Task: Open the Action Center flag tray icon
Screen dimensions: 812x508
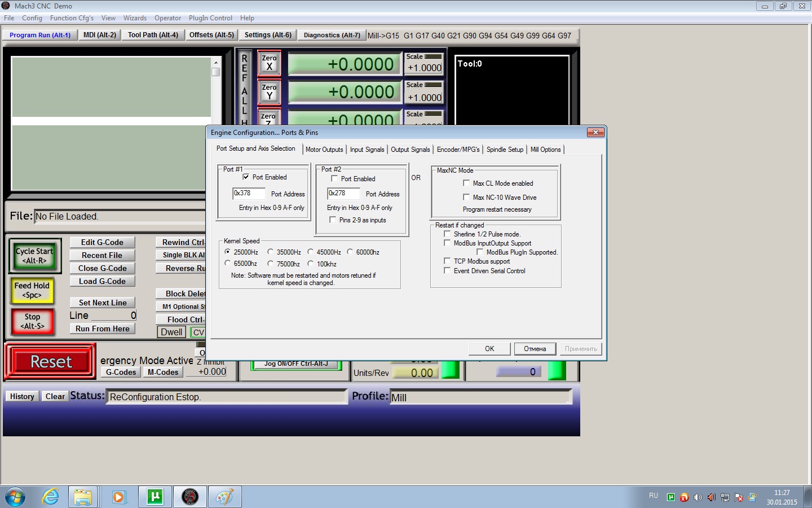Action: coord(739,497)
